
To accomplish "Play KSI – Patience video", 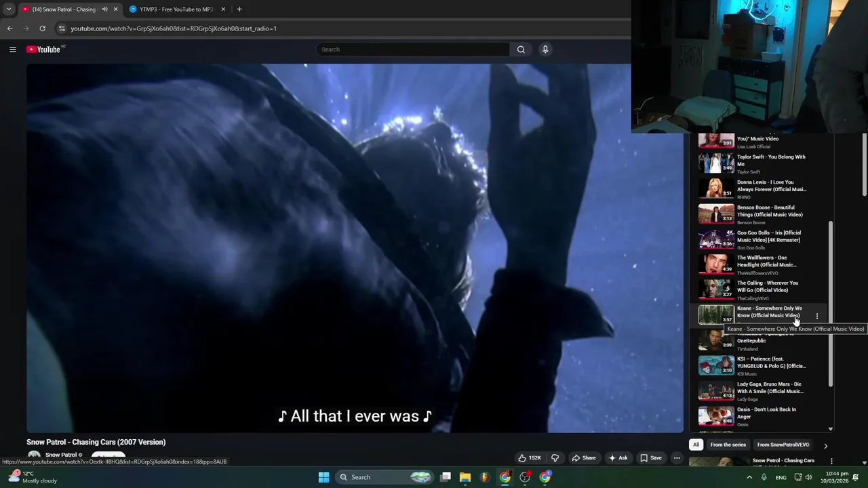I will (x=763, y=365).
